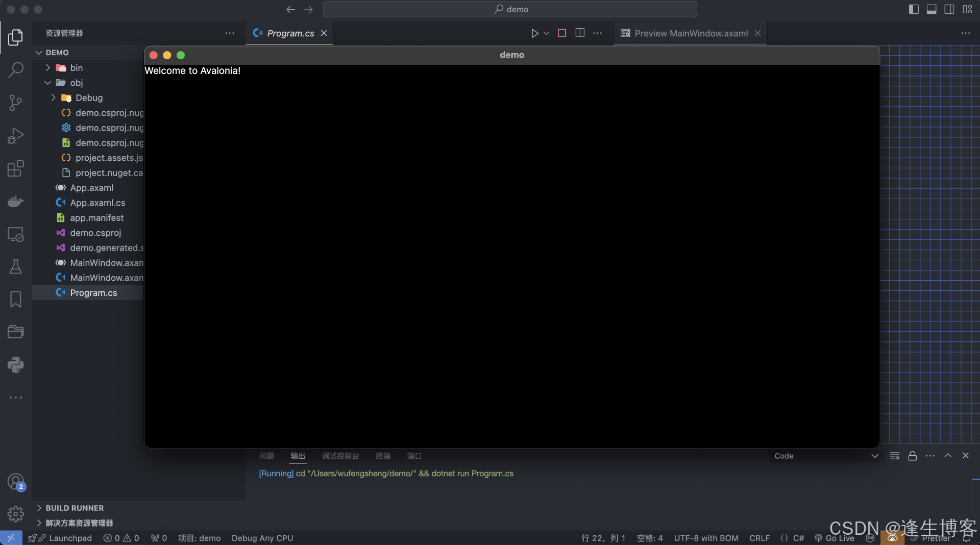Screen dimensions: 980x545
Task: Stop the running code
Action: (x=562, y=33)
